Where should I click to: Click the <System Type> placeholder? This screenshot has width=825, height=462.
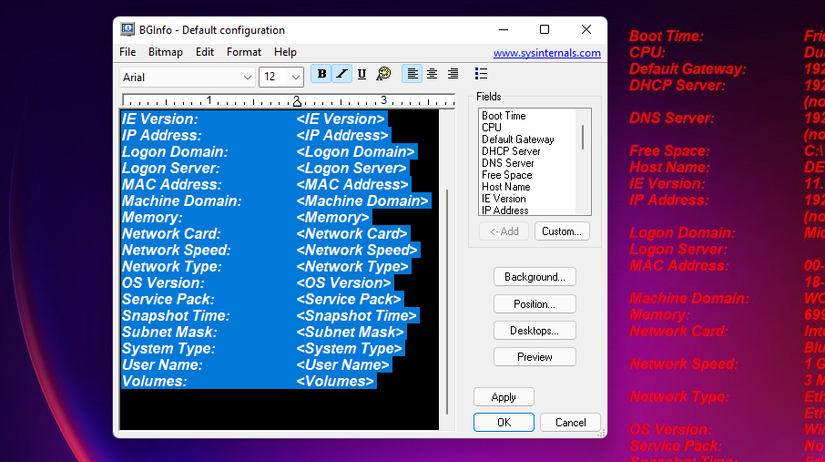pos(349,348)
